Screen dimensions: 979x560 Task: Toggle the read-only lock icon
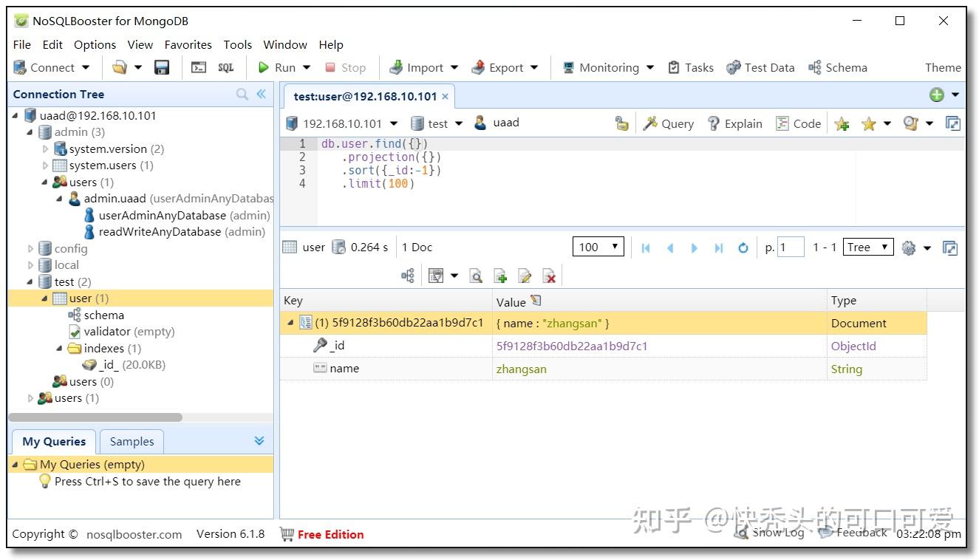621,123
